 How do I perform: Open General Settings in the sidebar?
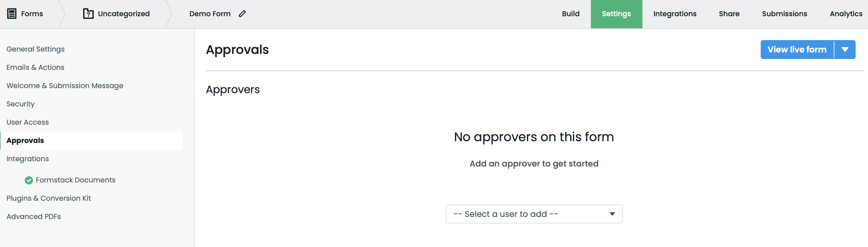tap(35, 49)
